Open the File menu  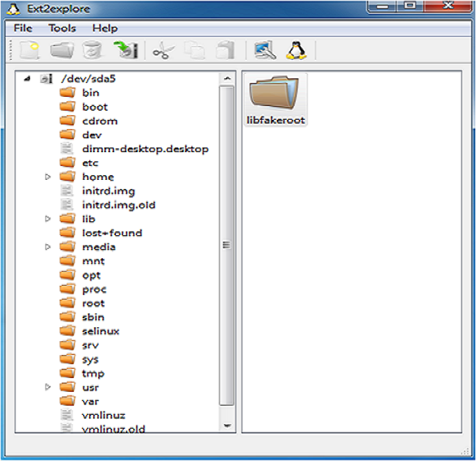tap(23, 28)
